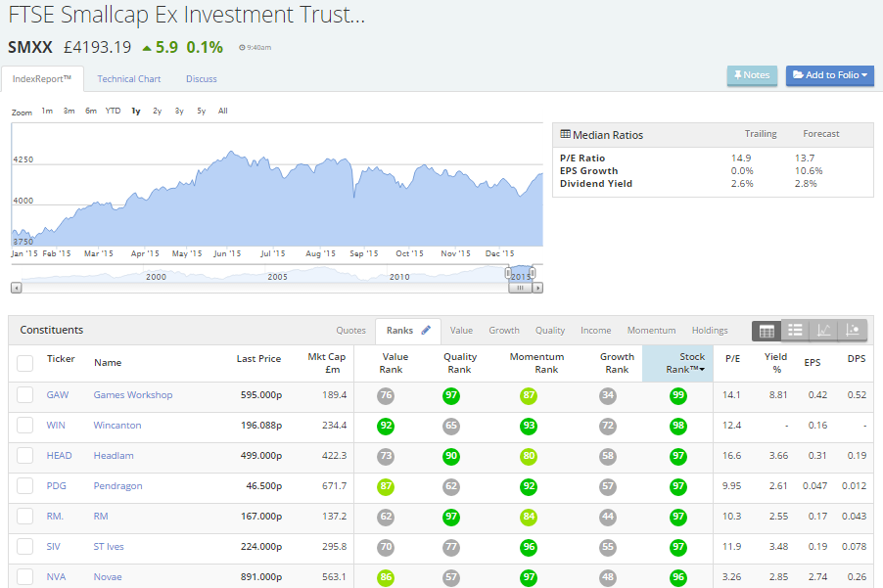Image resolution: width=883 pixels, height=588 pixels.
Task: Click Games Workshop Stock Rank 99 badge
Action: pyautogui.click(x=678, y=395)
